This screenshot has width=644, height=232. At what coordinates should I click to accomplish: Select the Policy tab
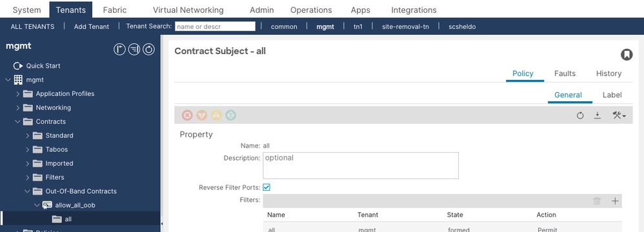(x=523, y=73)
